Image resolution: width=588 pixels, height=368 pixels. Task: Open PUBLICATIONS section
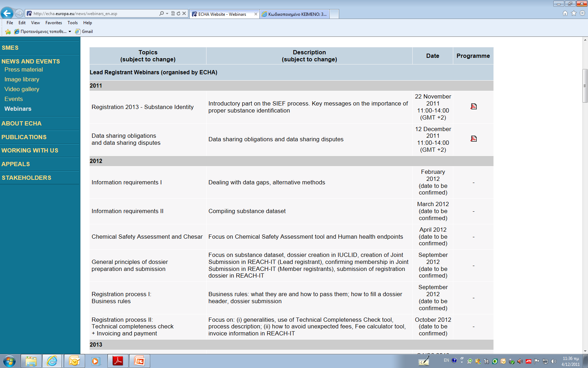[24, 137]
